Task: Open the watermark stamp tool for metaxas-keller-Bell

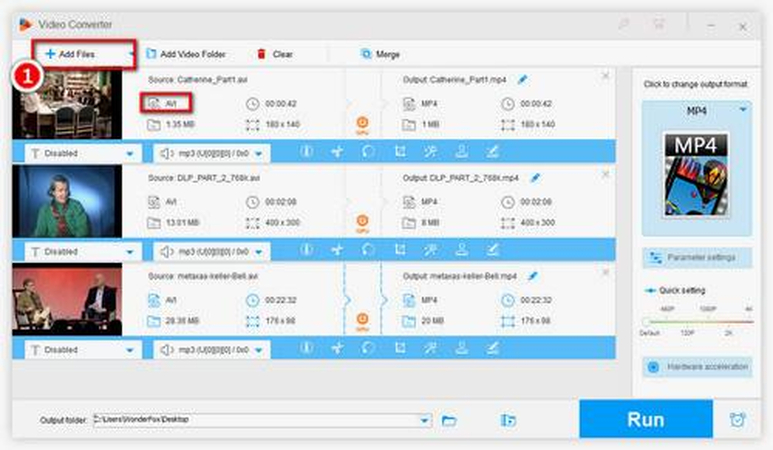Action: click(x=461, y=347)
